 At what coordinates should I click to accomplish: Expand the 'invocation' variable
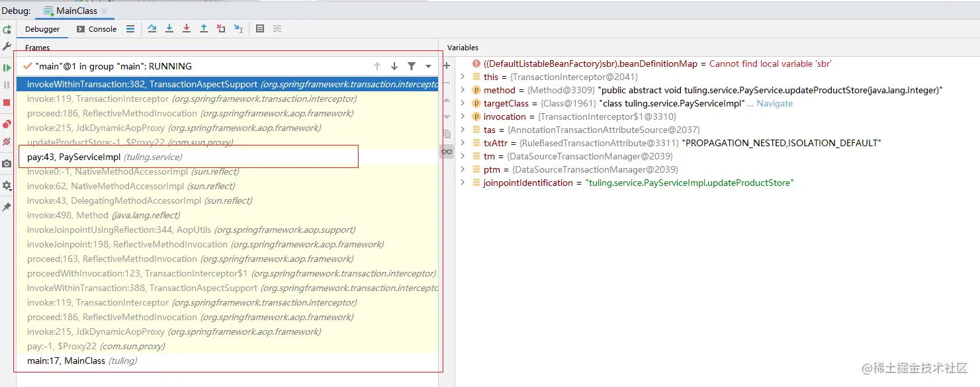click(463, 116)
